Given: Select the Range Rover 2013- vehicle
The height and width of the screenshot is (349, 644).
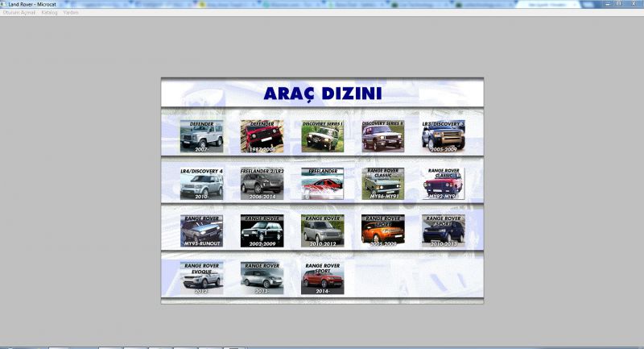Looking at the screenshot, I should [x=262, y=278].
